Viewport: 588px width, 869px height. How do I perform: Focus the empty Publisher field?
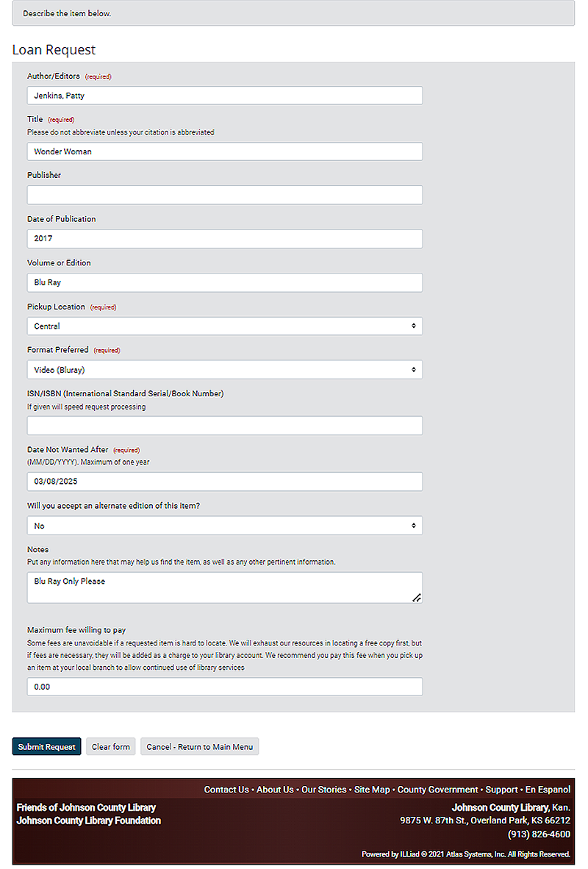[224, 195]
